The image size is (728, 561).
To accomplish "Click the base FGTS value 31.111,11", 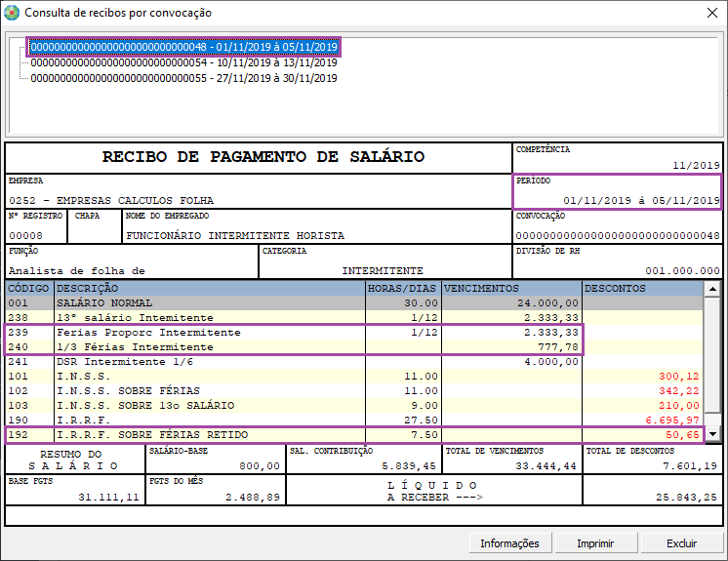I will (108, 498).
